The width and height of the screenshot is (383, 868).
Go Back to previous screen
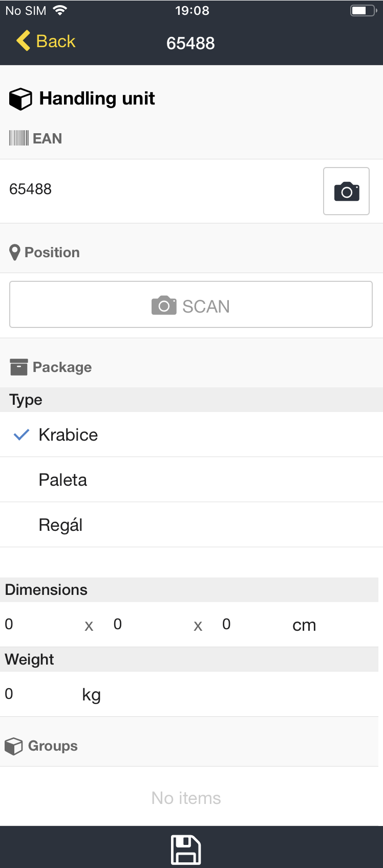pyautogui.click(x=55, y=41)
